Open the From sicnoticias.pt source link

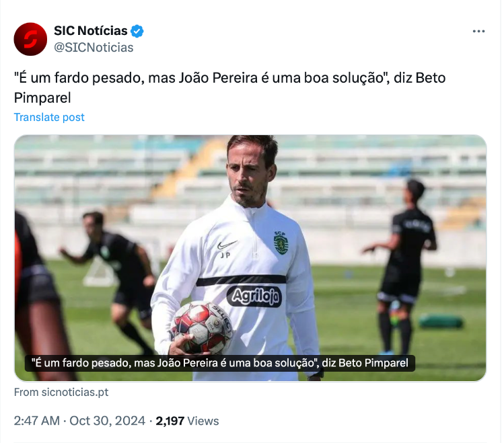[61, 392]
